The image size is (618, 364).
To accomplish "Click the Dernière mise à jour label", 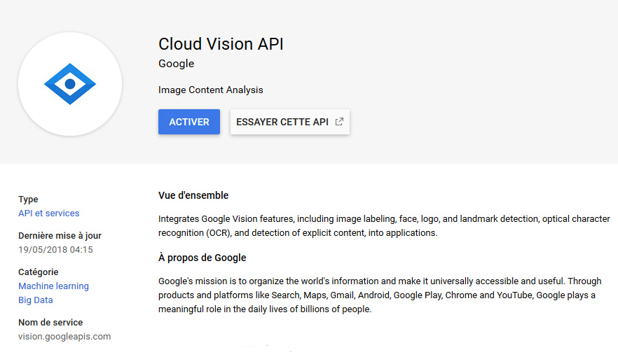I will pos(60,236).
